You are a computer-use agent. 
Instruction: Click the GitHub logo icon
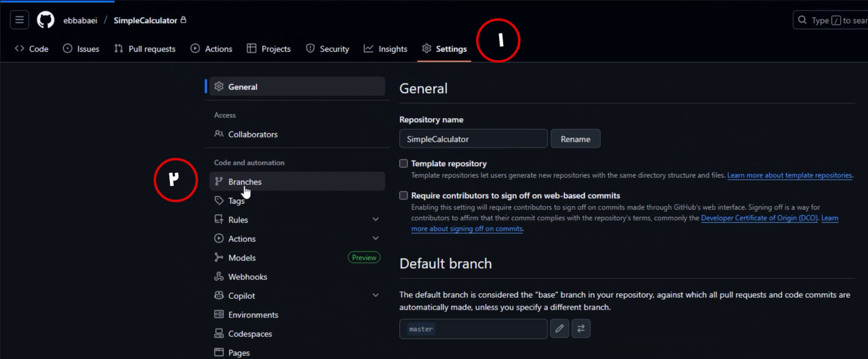pyautogui.click(x=45, y=20)
